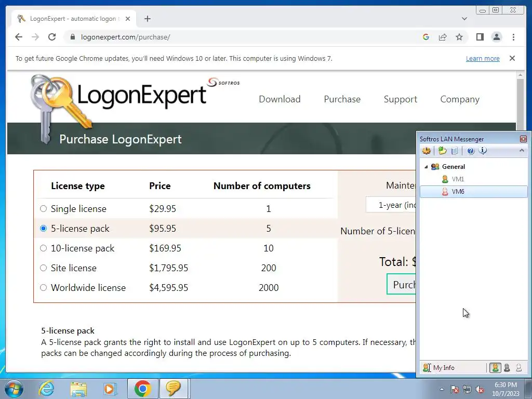The height and width of the screenshot is (399, 532).
Task: Click the "Purchase LogonExpert" heading text
Action: click(121, 139)
